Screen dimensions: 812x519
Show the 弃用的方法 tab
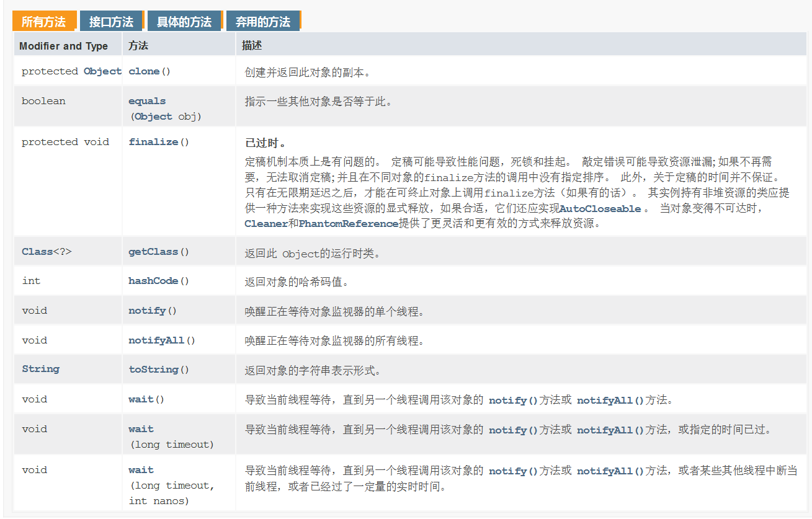(x=263, y=22)
